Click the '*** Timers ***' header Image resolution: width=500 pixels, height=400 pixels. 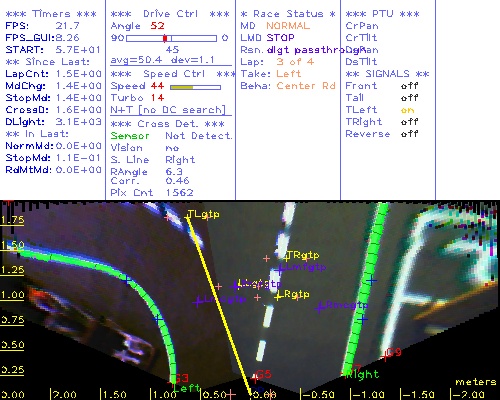click(51, 14)
